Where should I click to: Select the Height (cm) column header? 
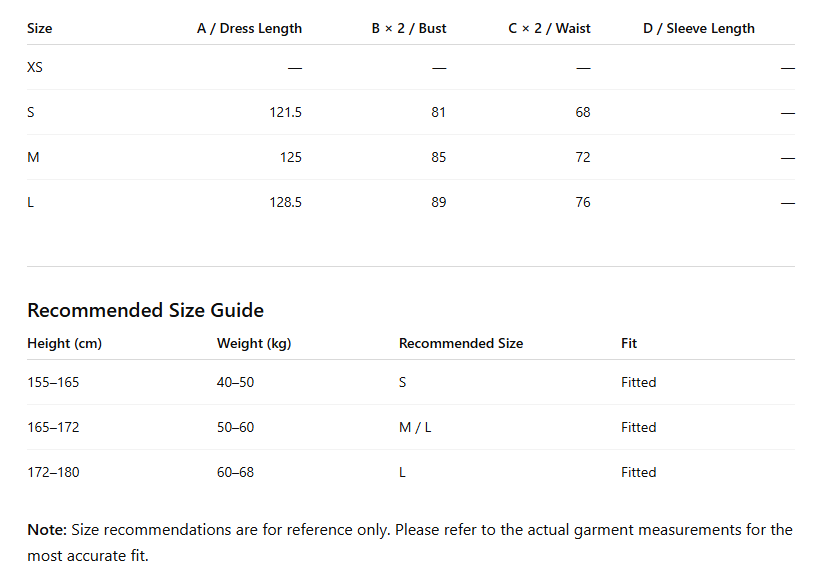(64, 343)
